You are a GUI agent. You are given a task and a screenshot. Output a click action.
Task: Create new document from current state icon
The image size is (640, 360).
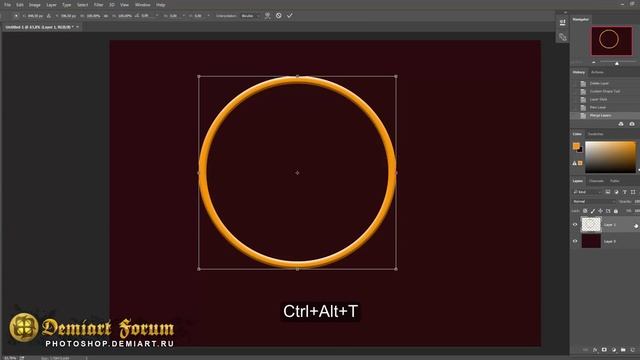point(621,124)
